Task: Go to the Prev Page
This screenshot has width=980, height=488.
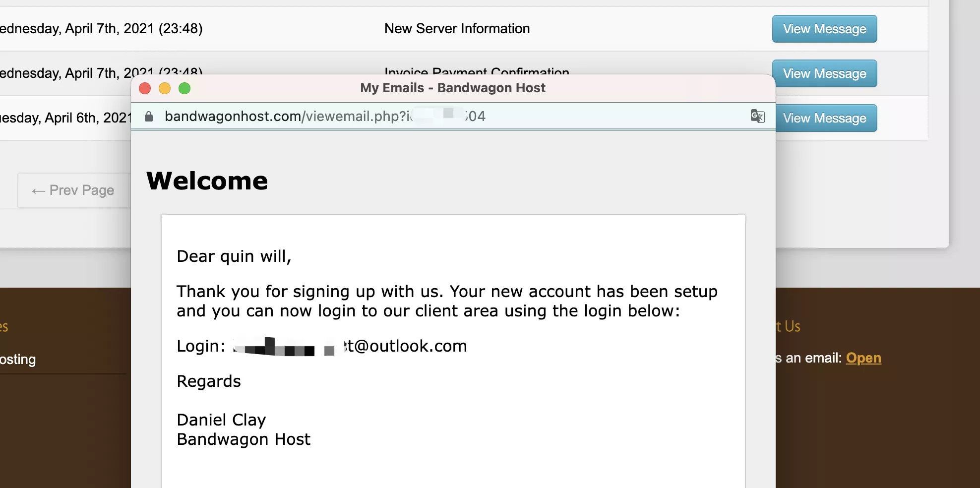Action: [x=73, y=190]
